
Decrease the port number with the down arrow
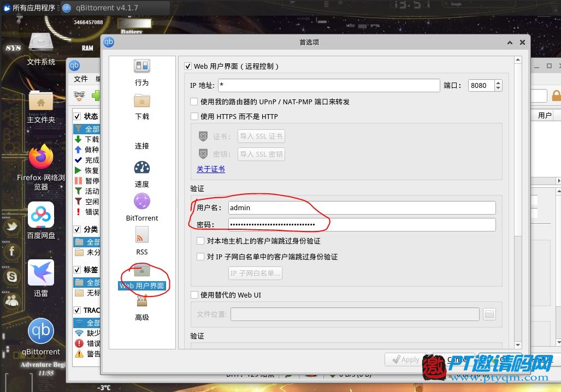[x=498, y=88]
